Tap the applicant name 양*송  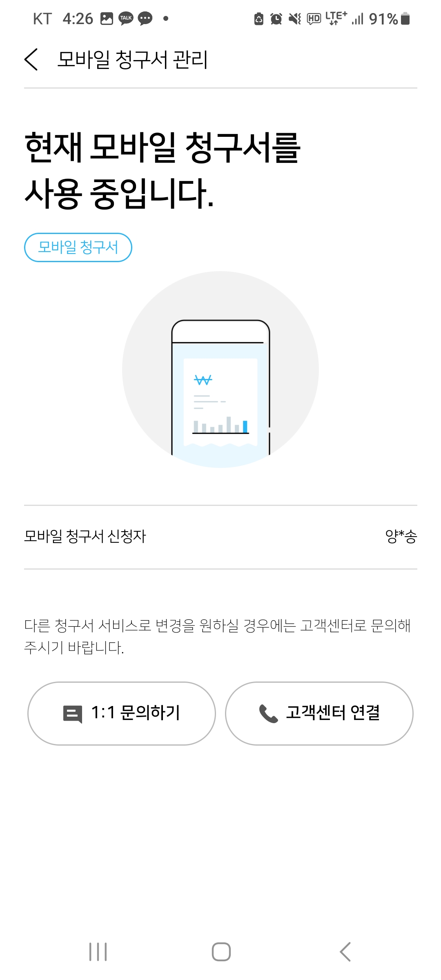(401, 537)
